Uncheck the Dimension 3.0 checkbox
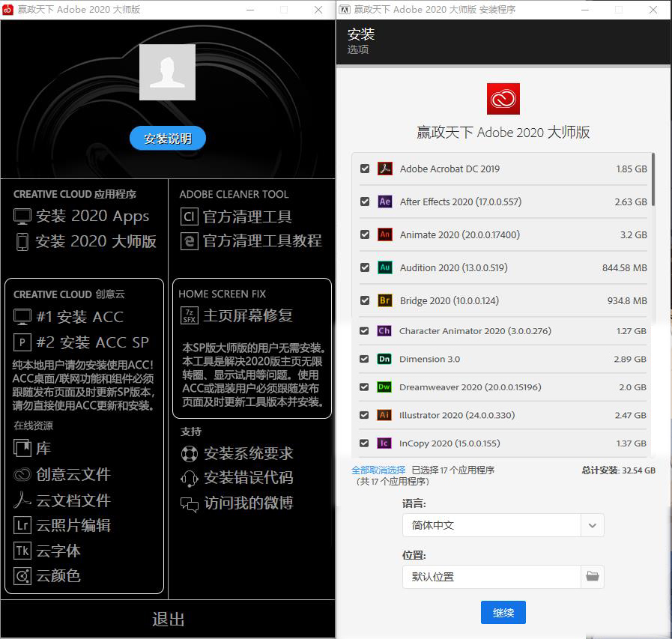Screen dimensions: 672x639 364,359
